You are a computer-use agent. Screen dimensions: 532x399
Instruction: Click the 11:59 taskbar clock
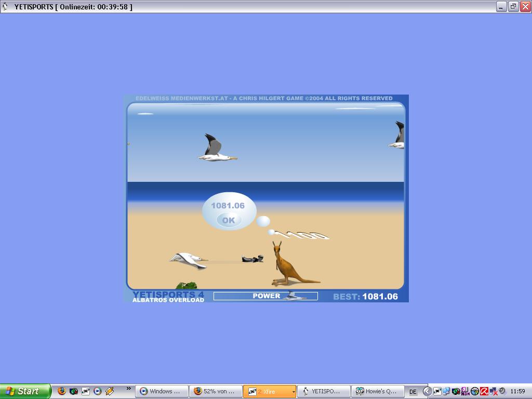coord(517,391)
